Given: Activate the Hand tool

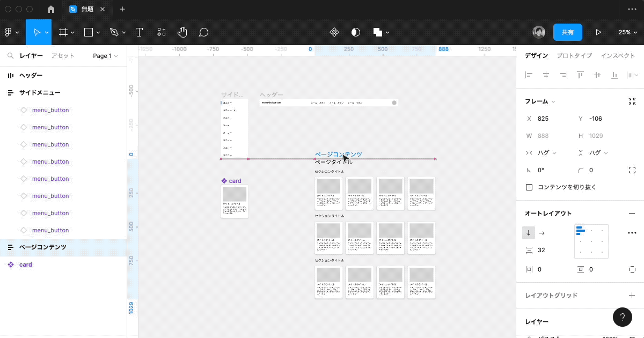Looking at the screenshot, I should (x=182, y=32).
